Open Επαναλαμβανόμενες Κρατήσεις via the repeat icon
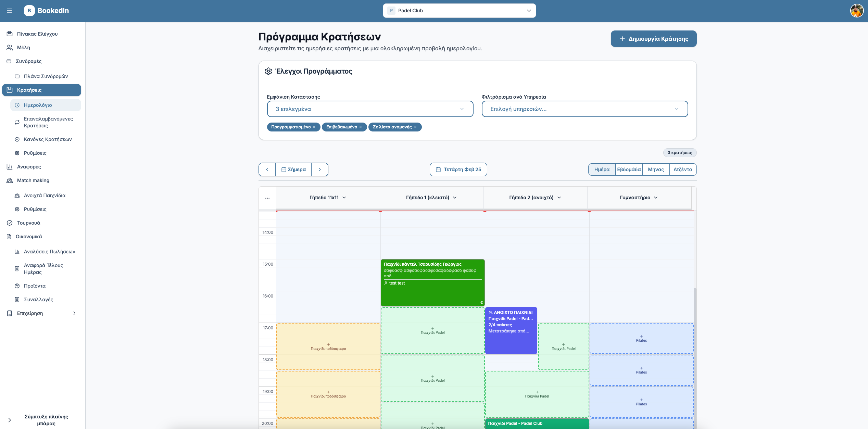Viewport: 868px width, 429px height. (17, 122)
